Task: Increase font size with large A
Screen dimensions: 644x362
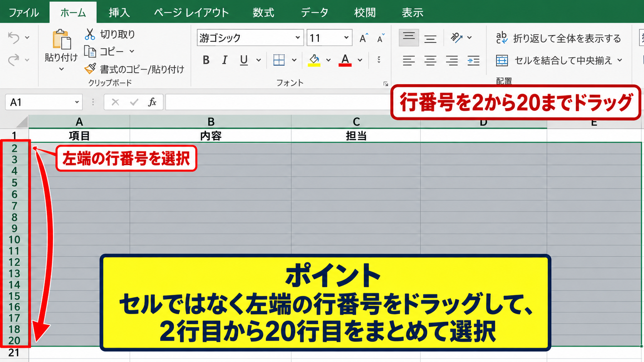Action: pyautogui.click(x=363, y=38)
